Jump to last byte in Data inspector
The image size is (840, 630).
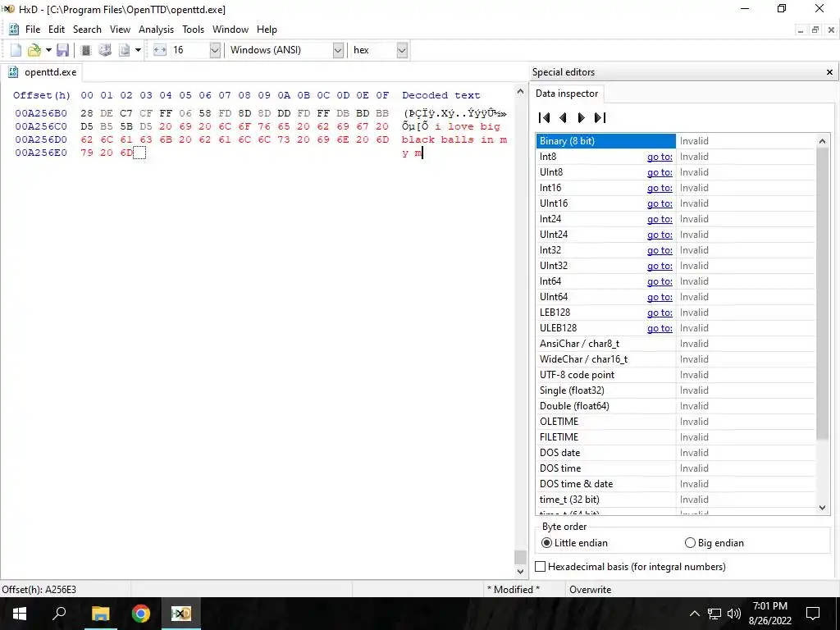tap(600, 117)
